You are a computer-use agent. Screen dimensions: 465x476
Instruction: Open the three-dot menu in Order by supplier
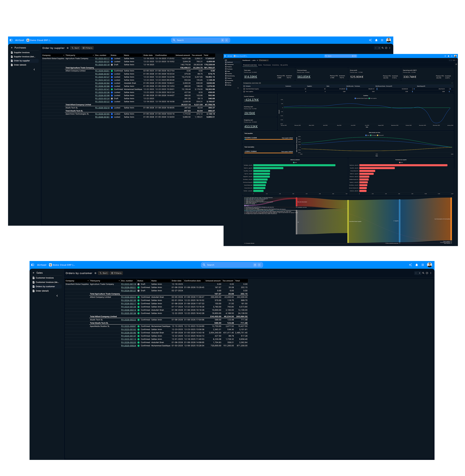pyautogui.click(x=390, y=48)
